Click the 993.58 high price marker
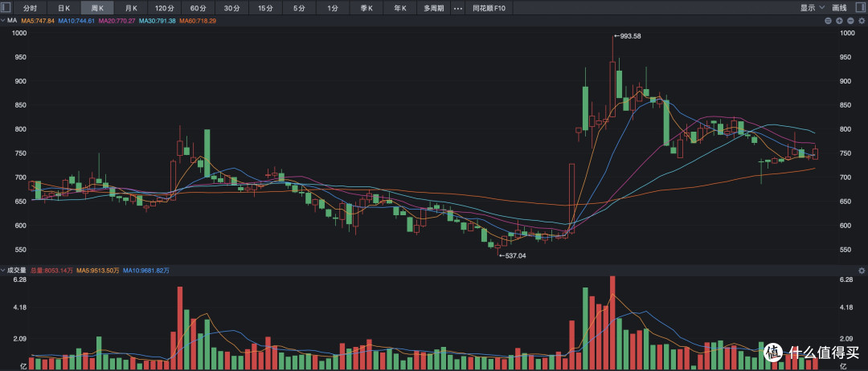Screen dimensions: 868x371 tap(627, 36)
